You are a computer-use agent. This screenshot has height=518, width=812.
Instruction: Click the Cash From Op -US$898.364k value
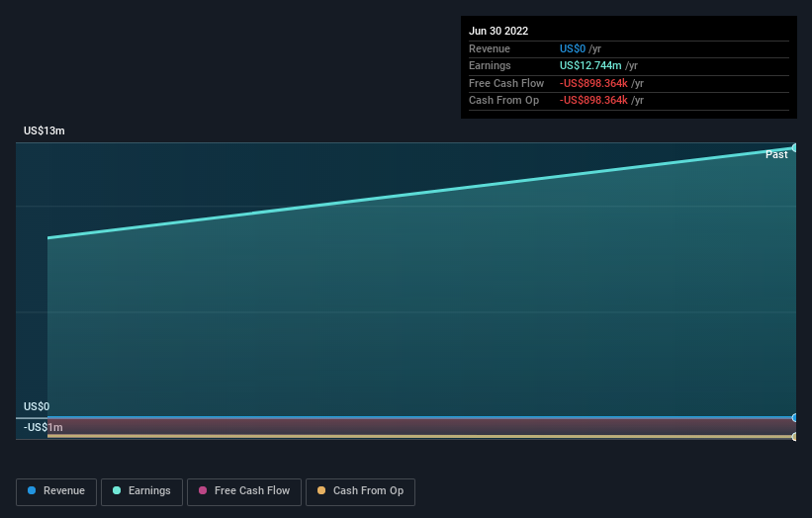pos(593,101)
